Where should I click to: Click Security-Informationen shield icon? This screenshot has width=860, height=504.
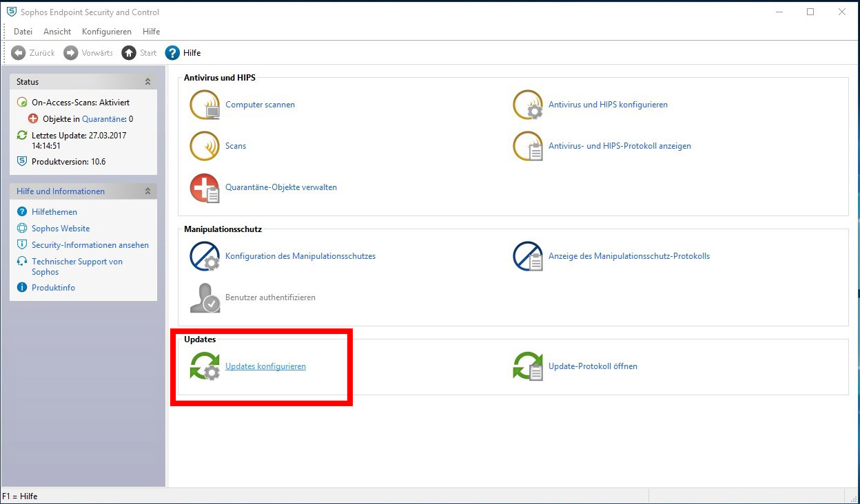click(22, 245)
